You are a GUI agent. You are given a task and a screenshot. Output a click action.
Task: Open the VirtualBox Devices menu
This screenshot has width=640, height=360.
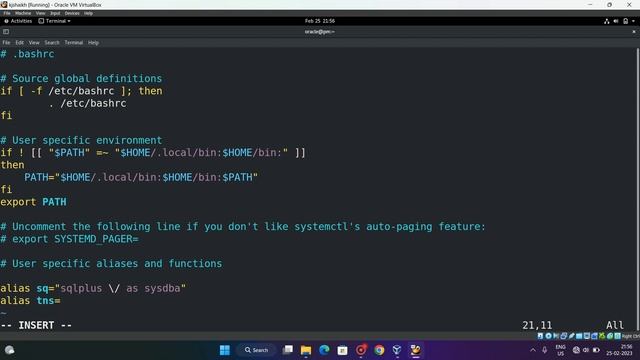pyautogui.click(x=72, y=13)
